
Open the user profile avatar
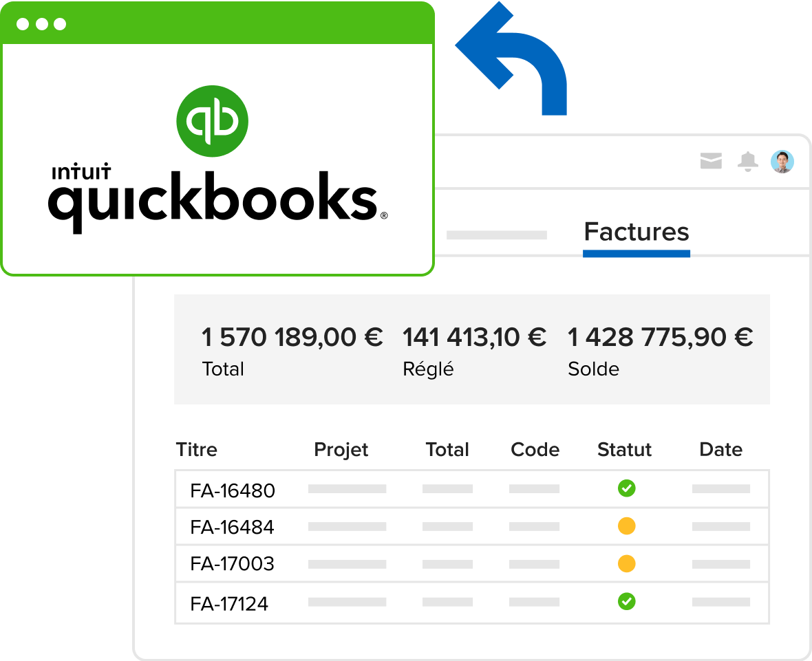[782, 162]
